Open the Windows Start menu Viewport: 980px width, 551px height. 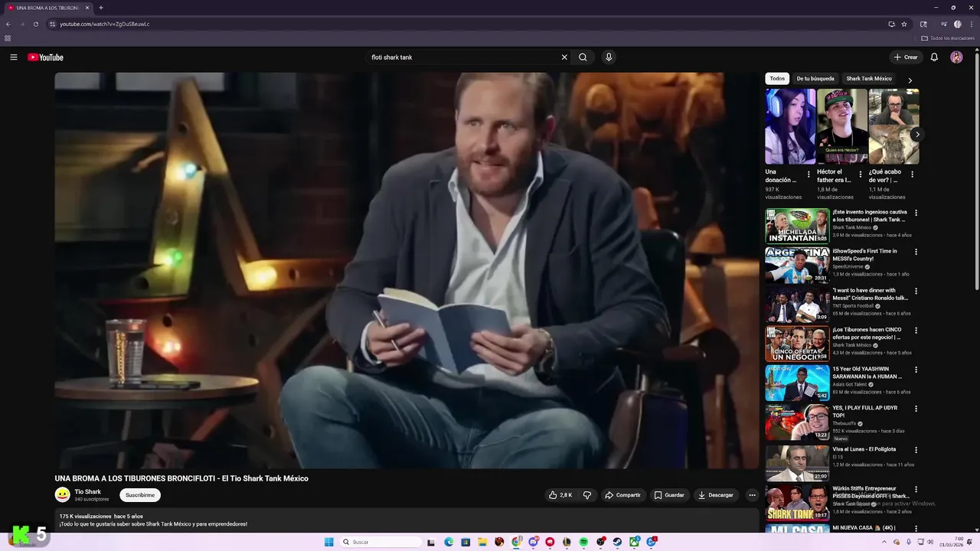[x=329, y=542]
